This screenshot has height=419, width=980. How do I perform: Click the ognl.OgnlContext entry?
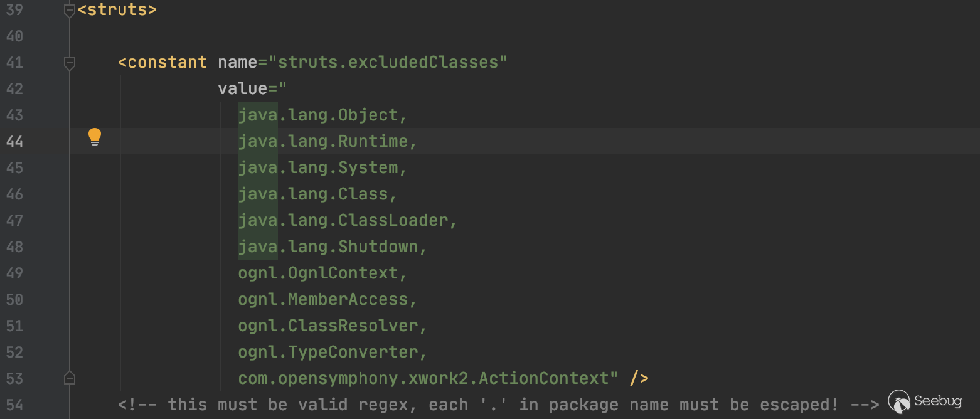pyautogui.click(x=317, y=273)
